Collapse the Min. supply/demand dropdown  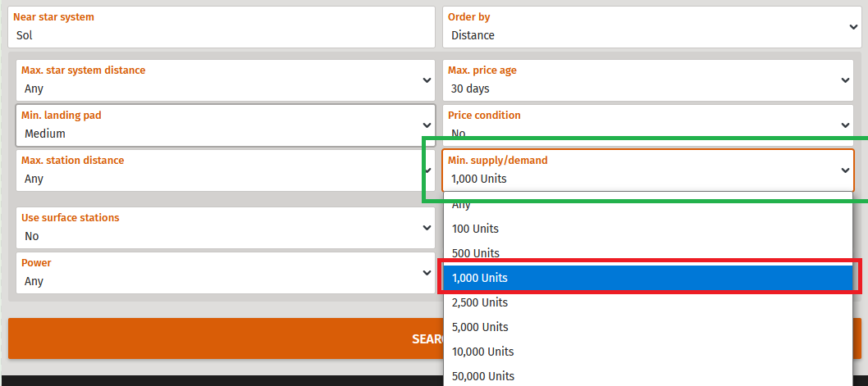(647, 170)
